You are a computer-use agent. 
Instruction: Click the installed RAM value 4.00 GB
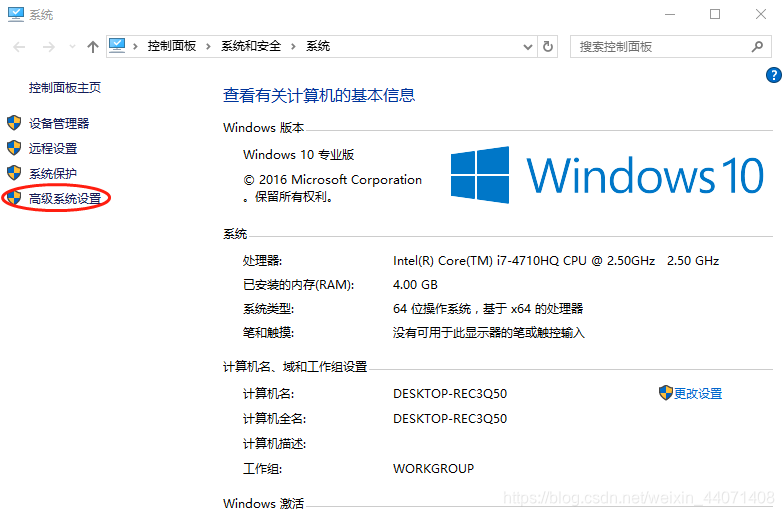[x=415, y=284]
